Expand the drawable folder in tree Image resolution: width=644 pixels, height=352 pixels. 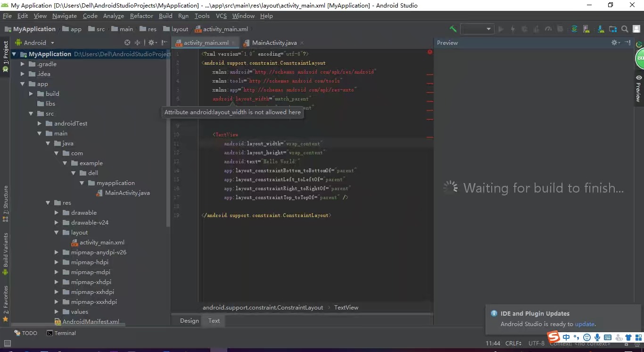click(x=57, y=213)
